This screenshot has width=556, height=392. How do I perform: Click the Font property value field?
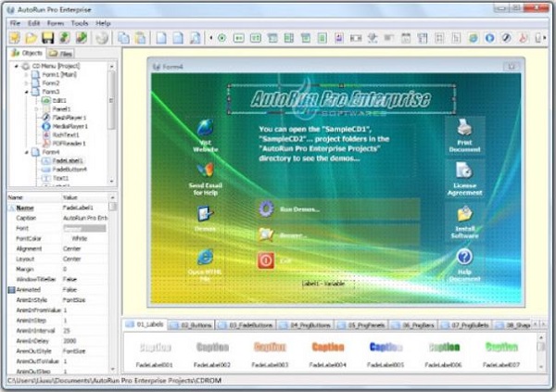(84, 228)
